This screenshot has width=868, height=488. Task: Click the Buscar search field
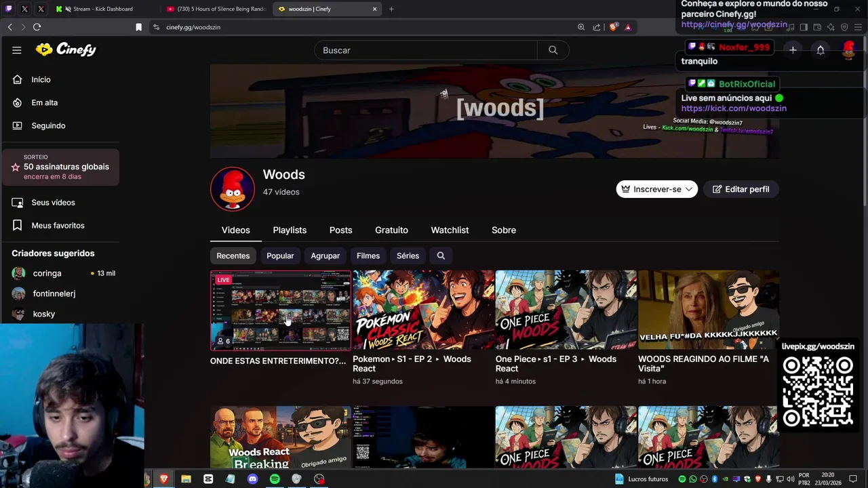(426, 50)
